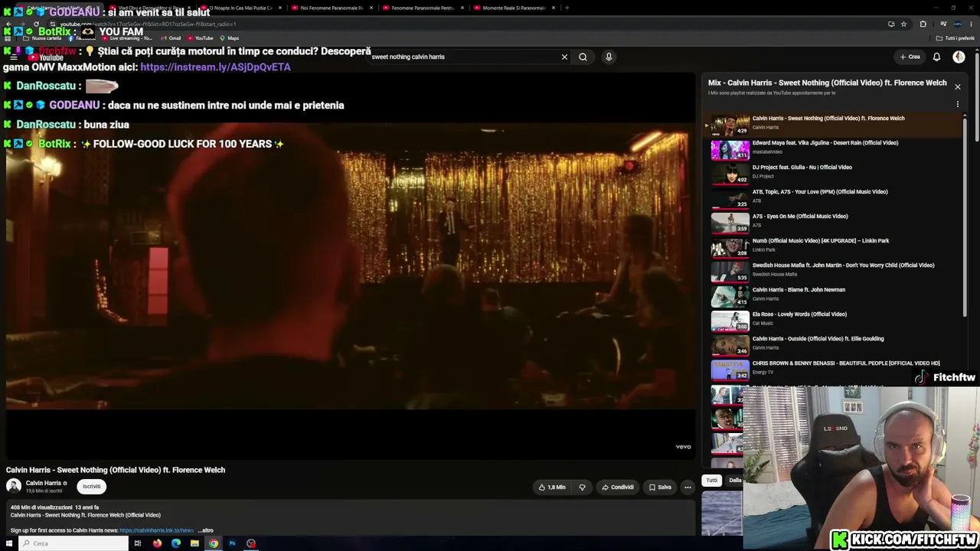Open the Calvin Harris channel name link
Viewport: 980px width, 551px height.
pos(43,484)
